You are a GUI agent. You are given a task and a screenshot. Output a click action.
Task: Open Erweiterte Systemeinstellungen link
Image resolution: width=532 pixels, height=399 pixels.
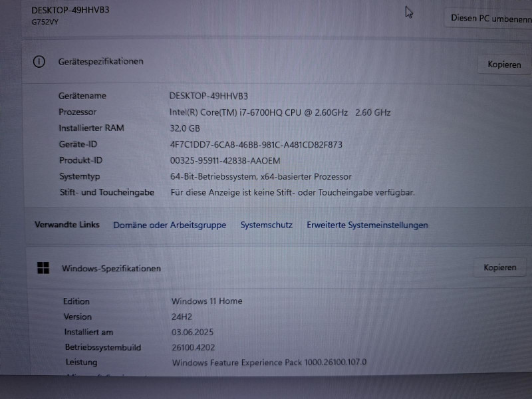click(x=368, y=225)
